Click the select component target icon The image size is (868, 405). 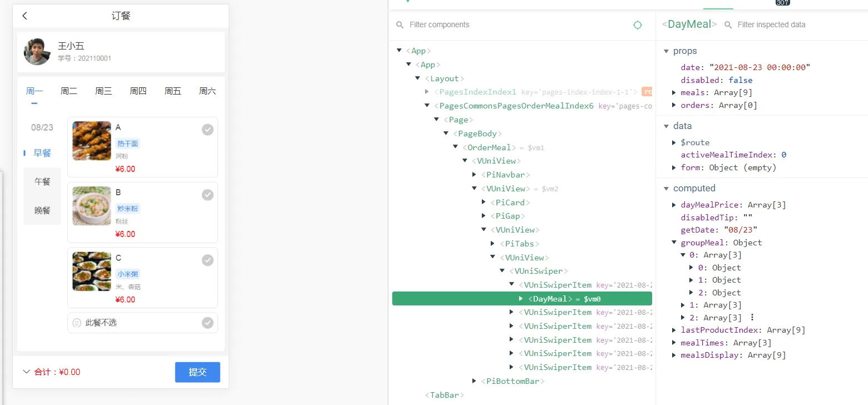(638, 25)
